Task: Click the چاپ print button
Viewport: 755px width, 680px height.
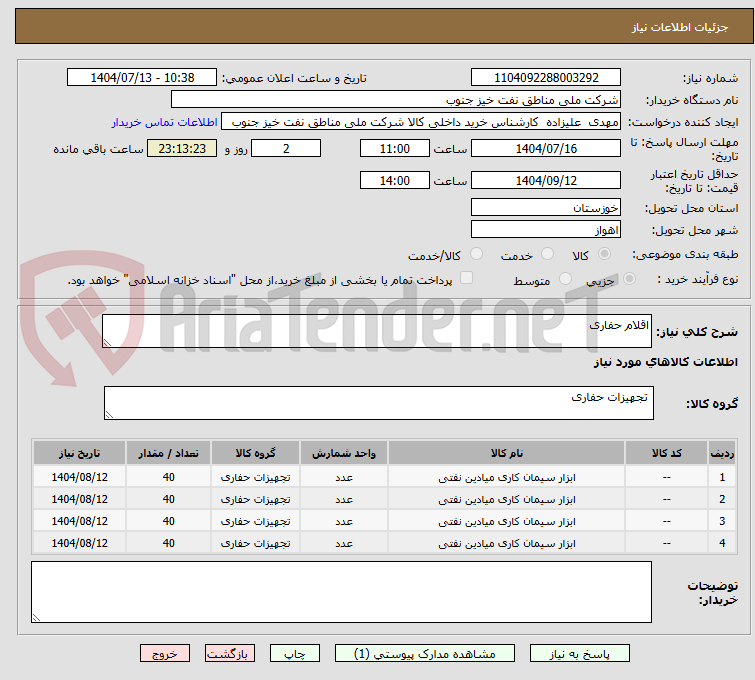Action: pos(295,654)
